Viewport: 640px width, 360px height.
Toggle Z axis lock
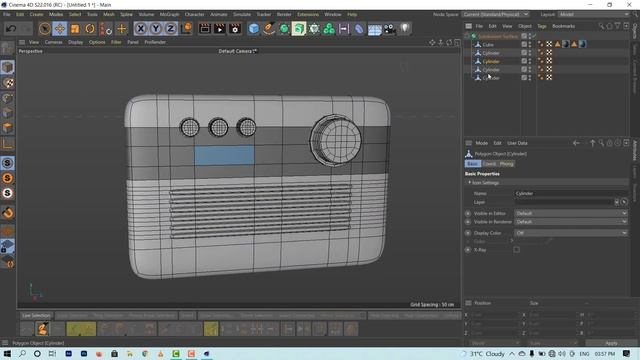[x=170, y=29]
